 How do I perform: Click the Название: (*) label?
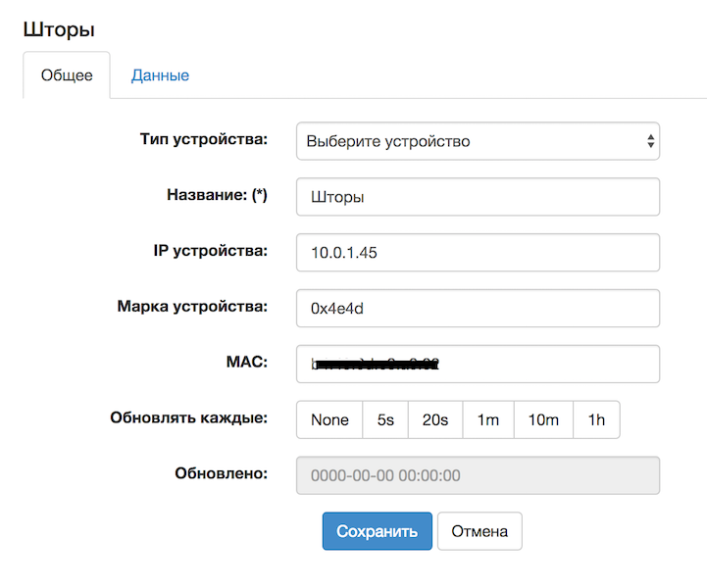pyautogui.click(x=218, y=195)
